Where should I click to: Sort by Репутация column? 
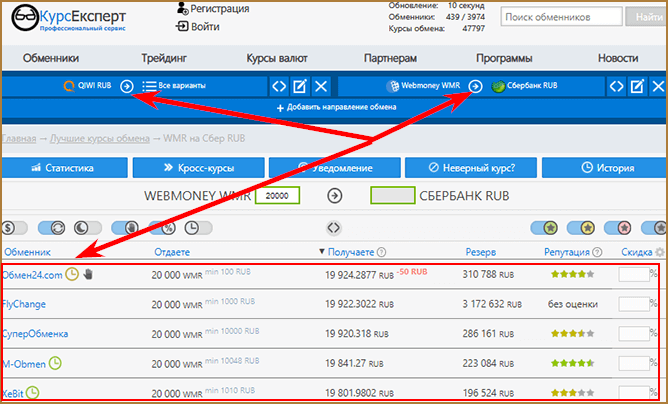pos(567,252)
